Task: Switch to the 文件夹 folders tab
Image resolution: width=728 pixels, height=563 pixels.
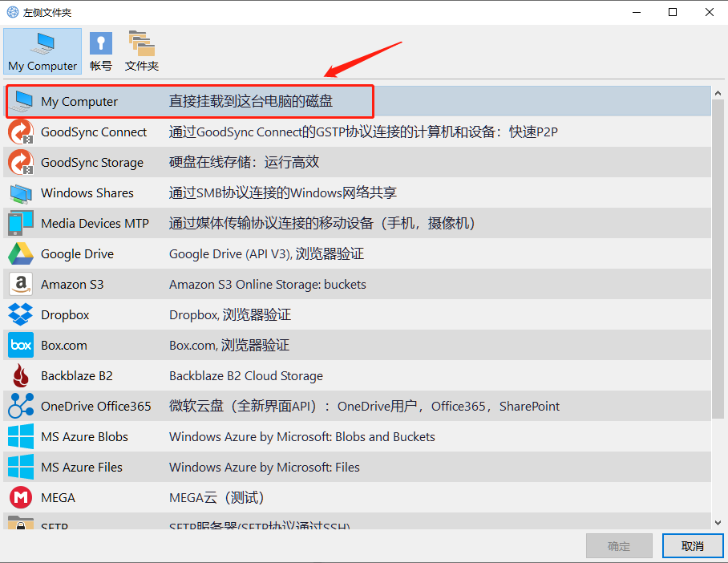Action: tap(142, 51)
